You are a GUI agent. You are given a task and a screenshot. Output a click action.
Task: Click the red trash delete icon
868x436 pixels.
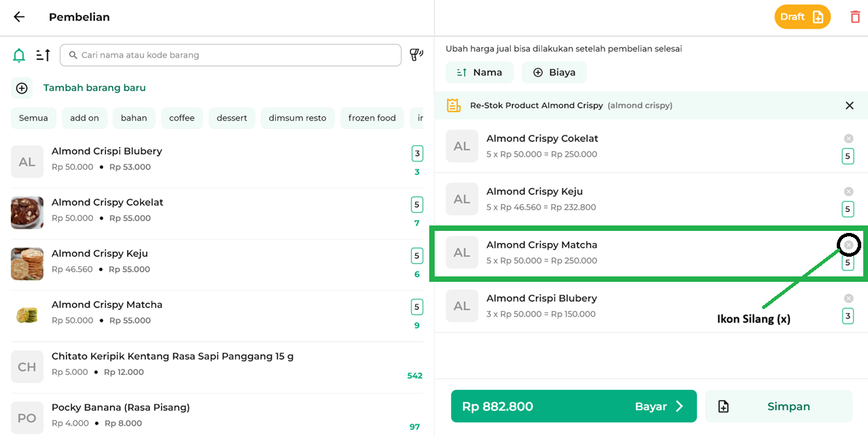pyautogui.click(x=855, y=17)
